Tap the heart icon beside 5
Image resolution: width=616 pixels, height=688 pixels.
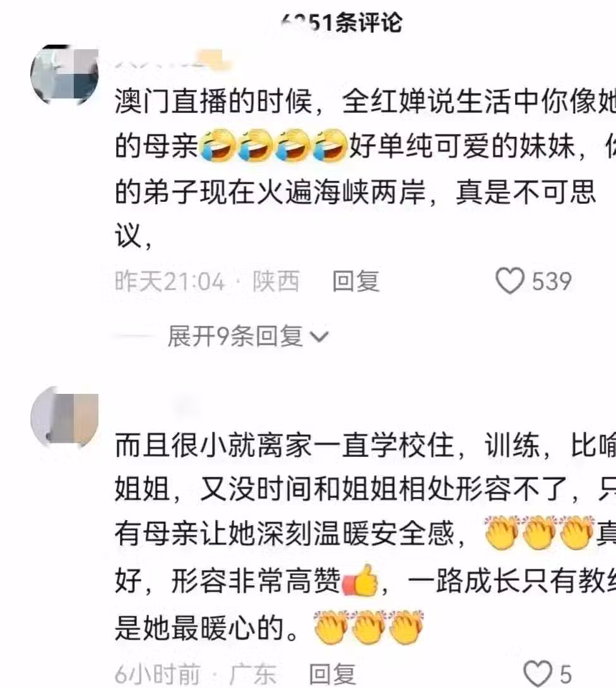tap(538, 673)
